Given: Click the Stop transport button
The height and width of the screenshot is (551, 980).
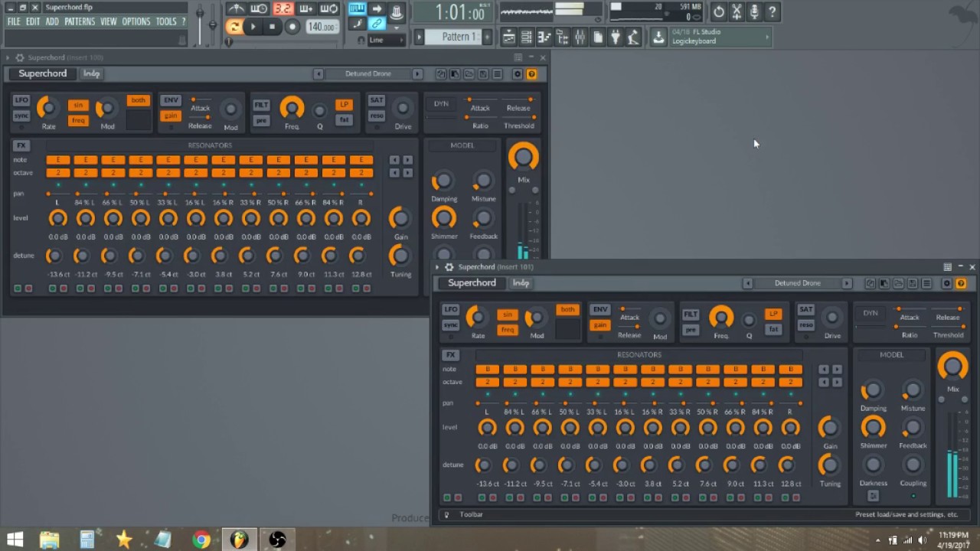Looking at the screenshot, I should [x=272, y=27].
